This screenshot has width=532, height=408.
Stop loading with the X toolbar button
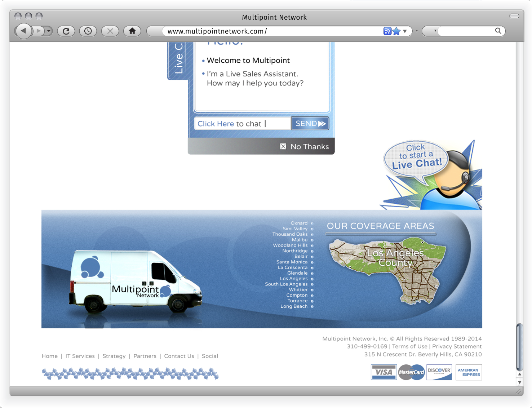pyautogui.click(x=110, y=31)
